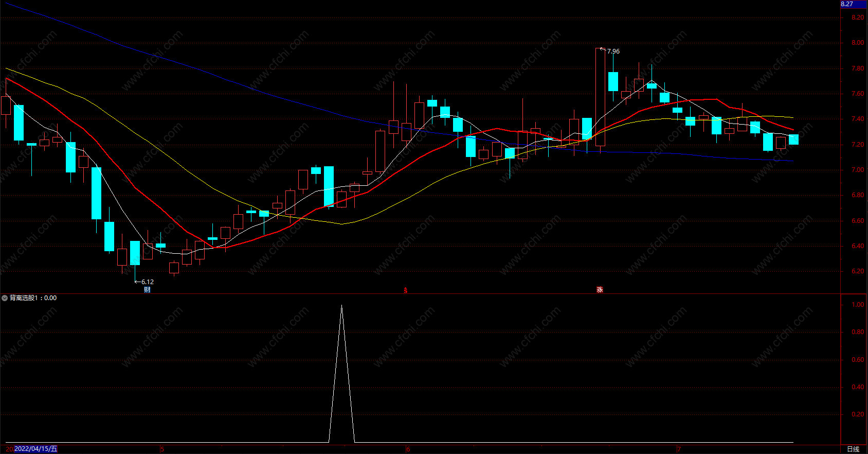Click the tall red candle at 7.96 high
The width and height of the screenshot is (868, 454).
600,97
